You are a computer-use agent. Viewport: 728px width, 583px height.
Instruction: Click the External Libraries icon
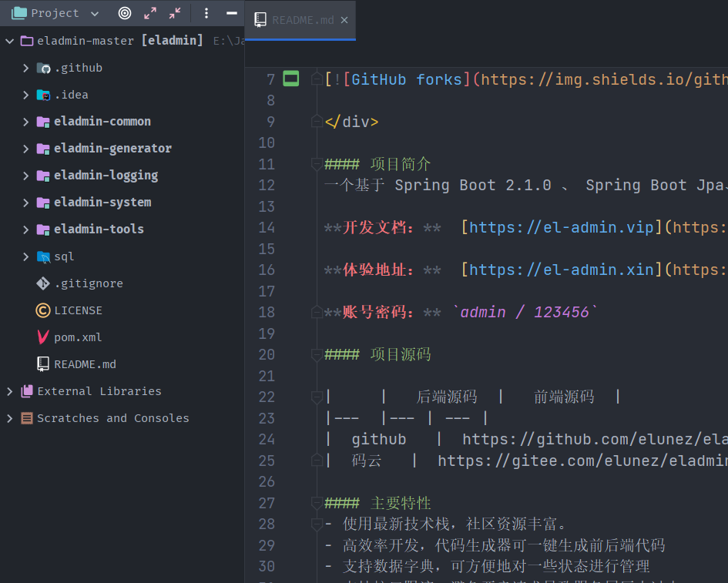pos(27,391)
